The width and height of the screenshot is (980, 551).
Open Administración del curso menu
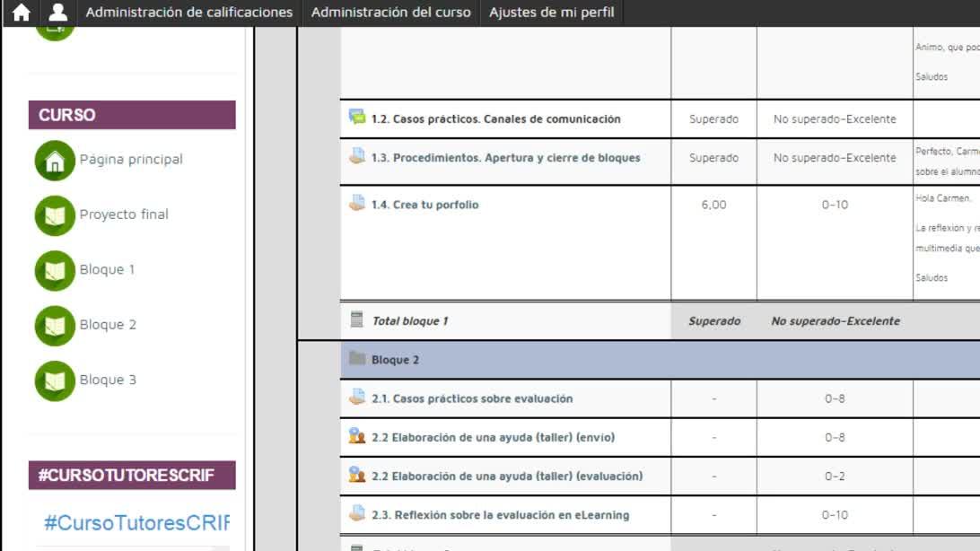(390, 12)
